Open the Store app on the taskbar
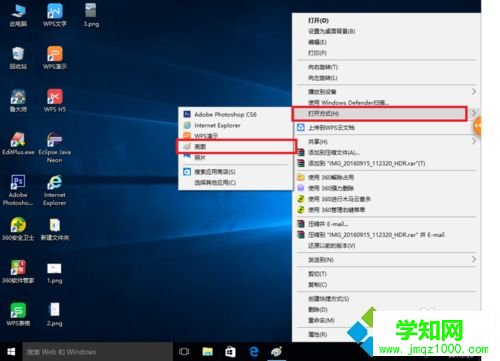 coord(230,352)
